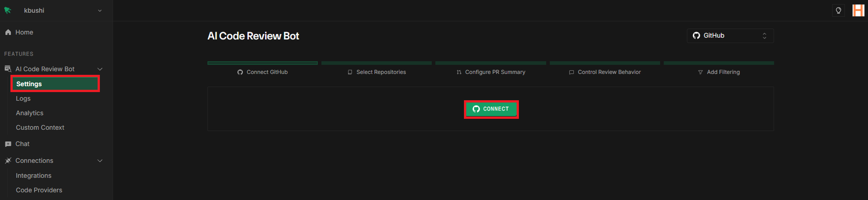This screenshot has width=868, height=200.
Task: Click the progress bar above Select Repositories
Action: (376, 63)
